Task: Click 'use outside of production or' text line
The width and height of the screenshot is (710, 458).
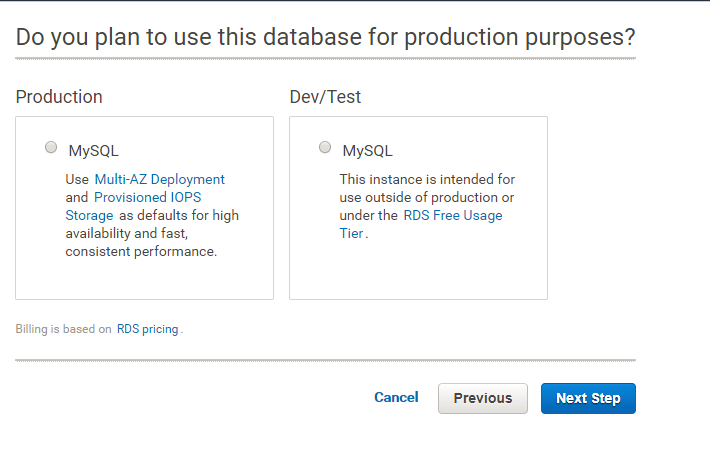Action: pos(427,198)
